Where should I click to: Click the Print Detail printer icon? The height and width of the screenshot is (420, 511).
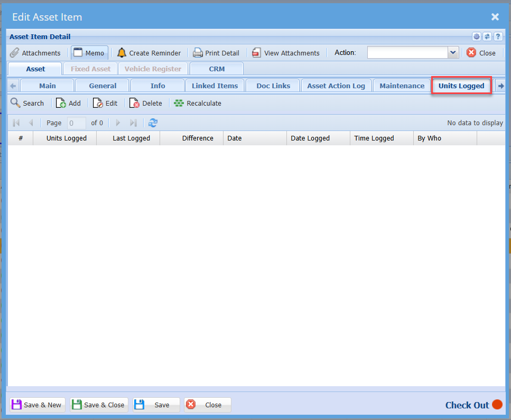pos(198,53)
